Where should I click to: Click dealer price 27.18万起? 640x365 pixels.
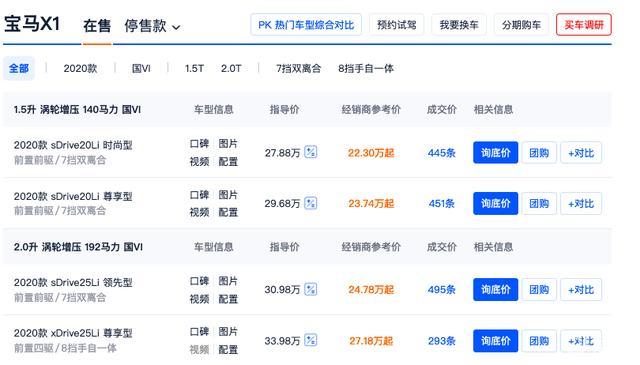(371, 341)
